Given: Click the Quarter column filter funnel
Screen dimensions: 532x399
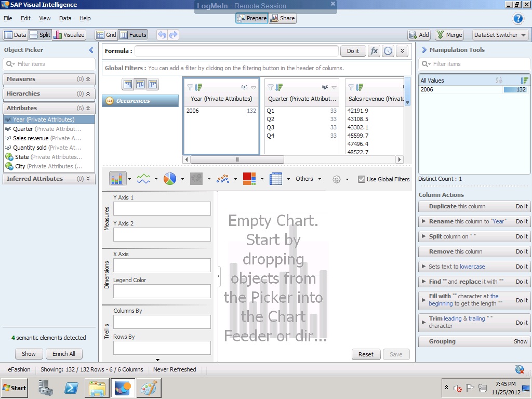Looking at the screenshot, I should pos(270,87).
